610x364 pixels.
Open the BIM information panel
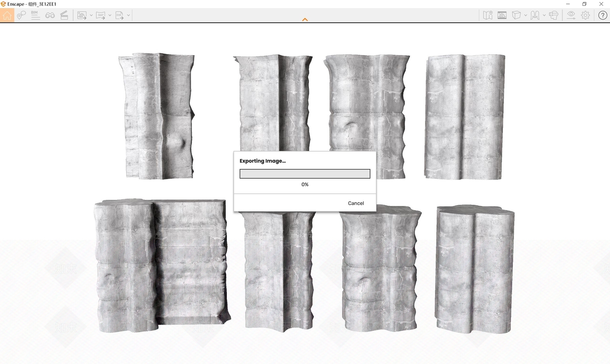coord(35,15)
